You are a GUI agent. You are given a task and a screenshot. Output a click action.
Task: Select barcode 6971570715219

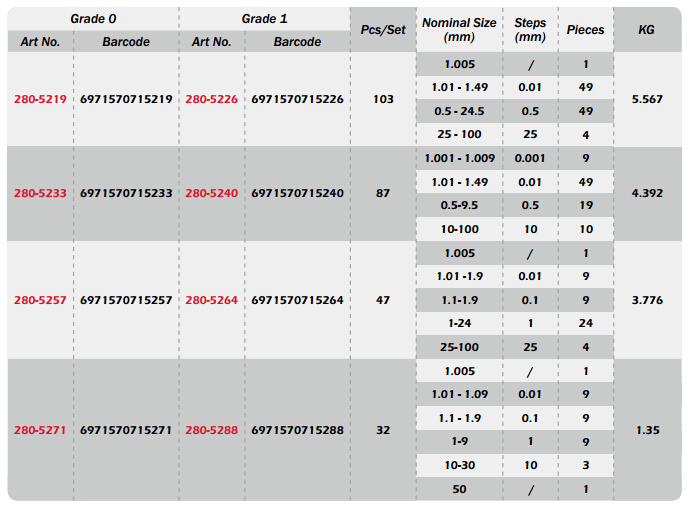point(126,99)
